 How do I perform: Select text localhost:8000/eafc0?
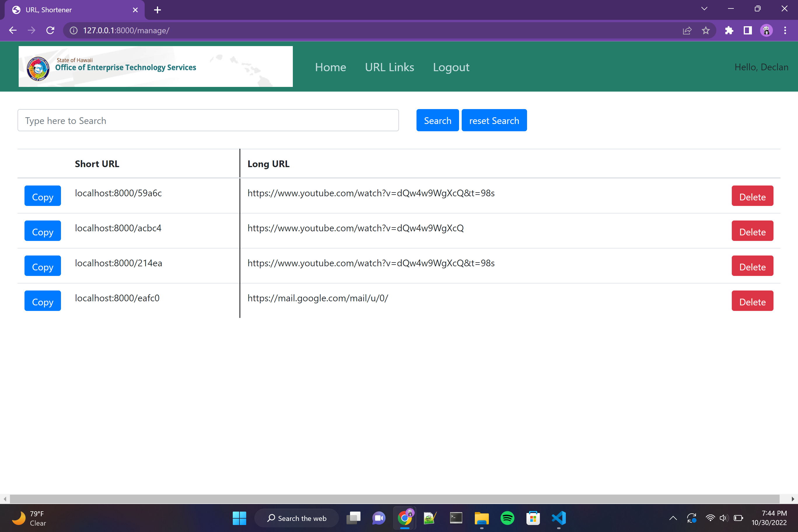[x=117, y=298]
